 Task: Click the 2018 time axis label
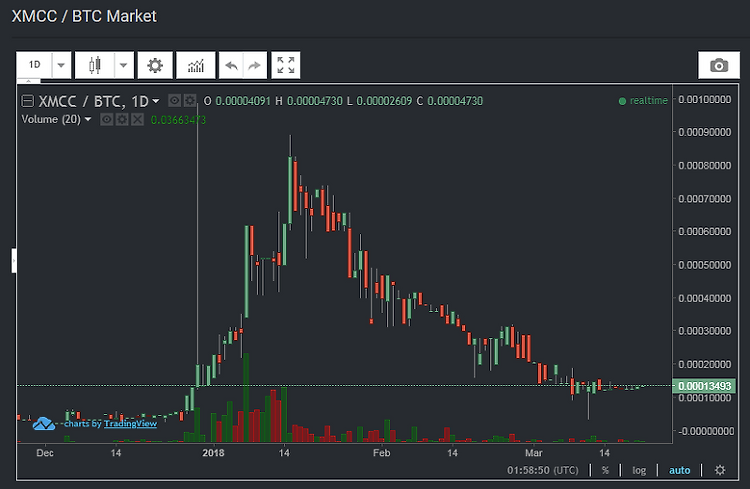(x=213, y=453)
